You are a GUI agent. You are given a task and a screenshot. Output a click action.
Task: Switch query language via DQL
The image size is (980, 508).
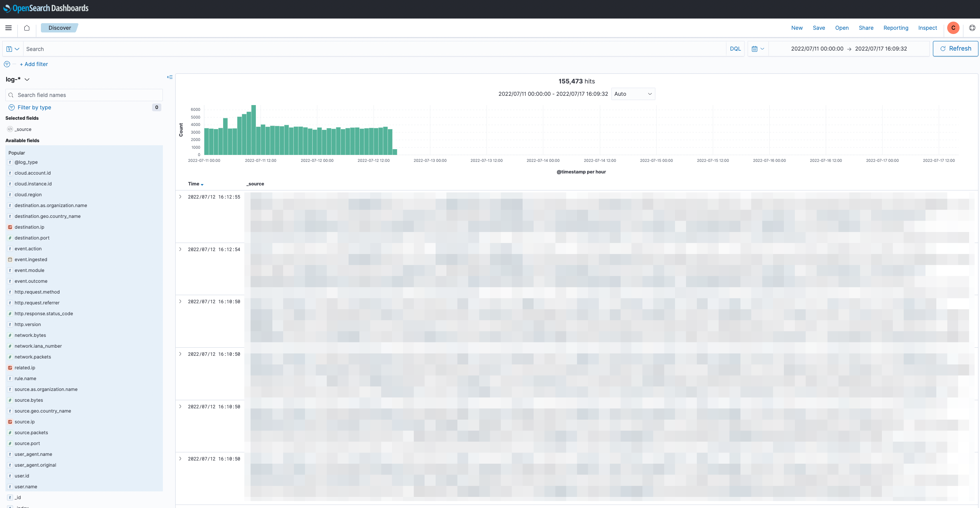point(735,49)
